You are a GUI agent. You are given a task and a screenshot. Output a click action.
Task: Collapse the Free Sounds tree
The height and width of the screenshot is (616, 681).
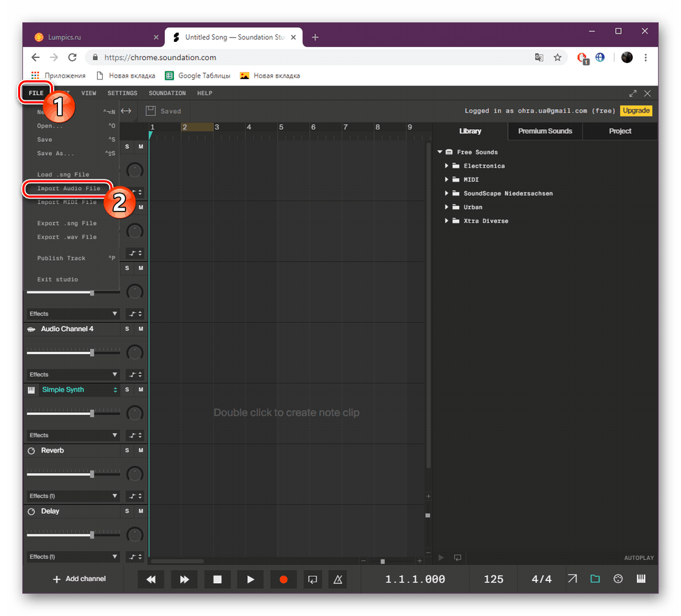pos(439,152)
